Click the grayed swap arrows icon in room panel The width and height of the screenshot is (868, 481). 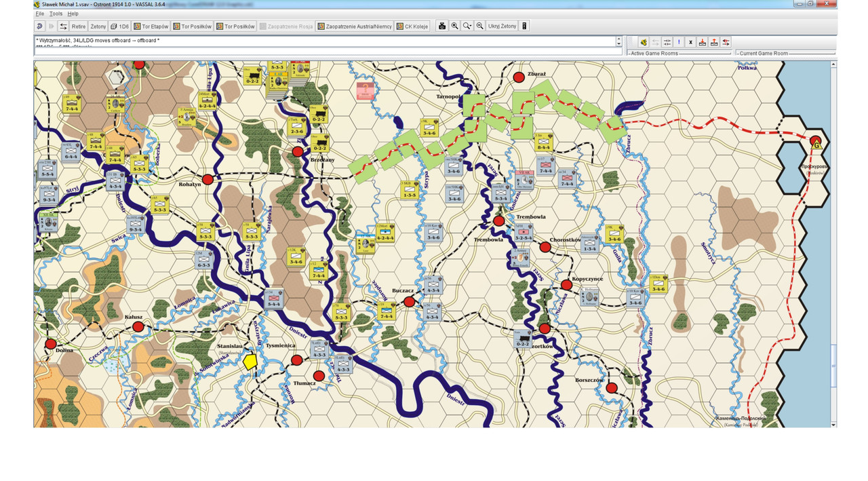point(656,42)
